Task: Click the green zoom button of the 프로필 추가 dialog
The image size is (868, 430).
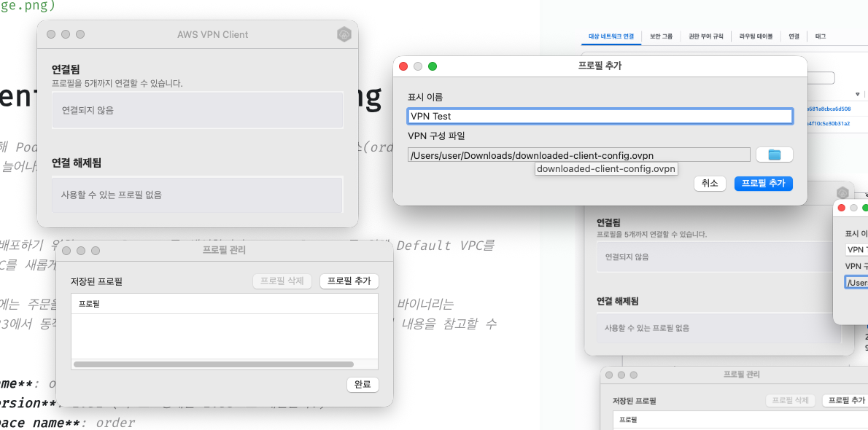Action: [433, 66]
